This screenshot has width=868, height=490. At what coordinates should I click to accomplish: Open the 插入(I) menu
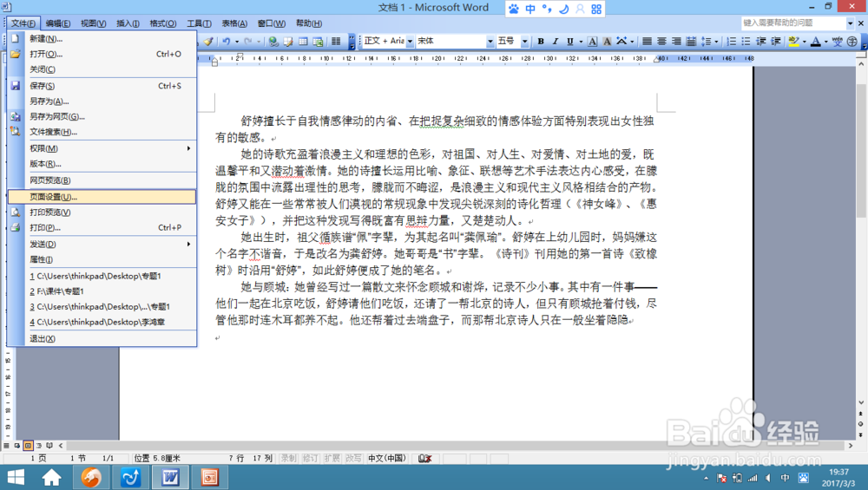click(x=128, y=23)
